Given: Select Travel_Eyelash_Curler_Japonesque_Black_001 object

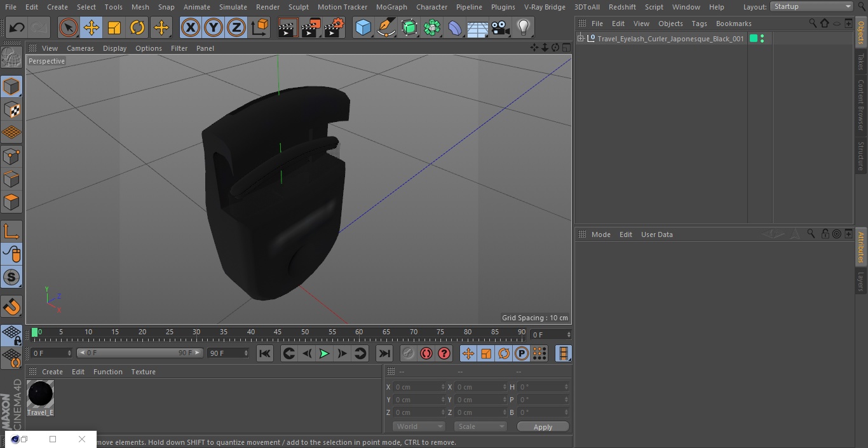Looking at the screenshot, I should coord(670,39).
